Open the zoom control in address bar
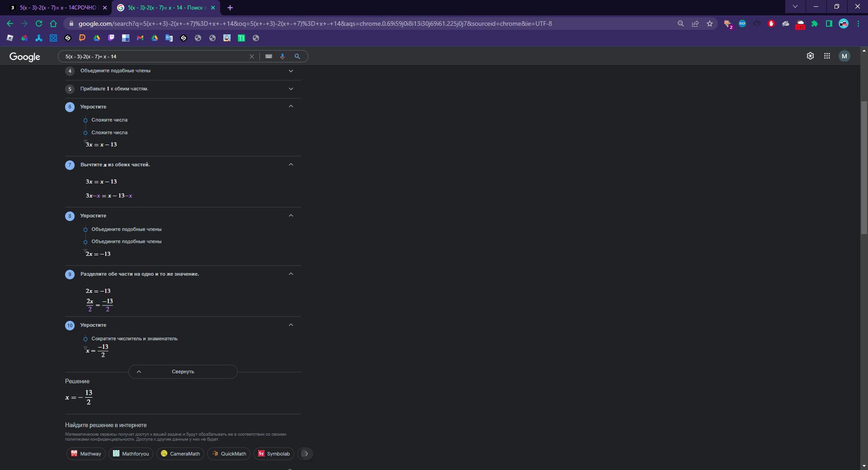The width and height of the screenshot is (868, 470). pyautogui.click(x=680, y=23)
